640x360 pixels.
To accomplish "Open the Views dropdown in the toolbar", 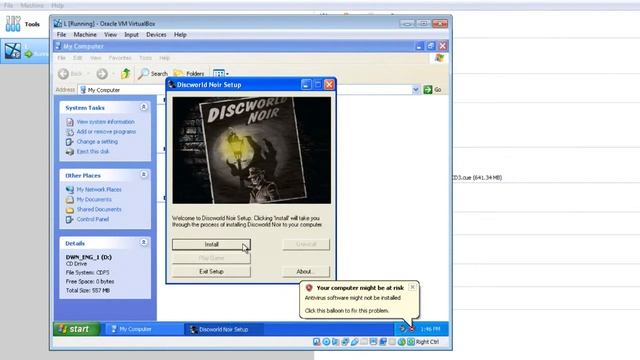I will 221,74.
